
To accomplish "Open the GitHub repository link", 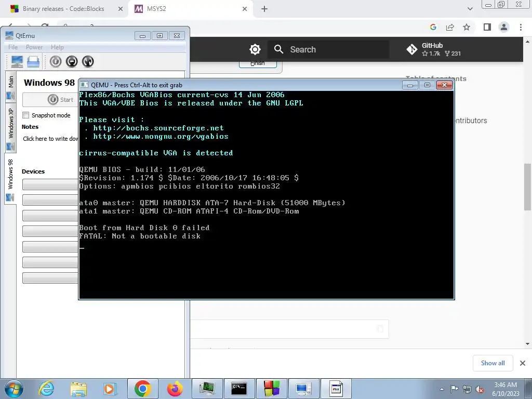I will click(434, 49).
